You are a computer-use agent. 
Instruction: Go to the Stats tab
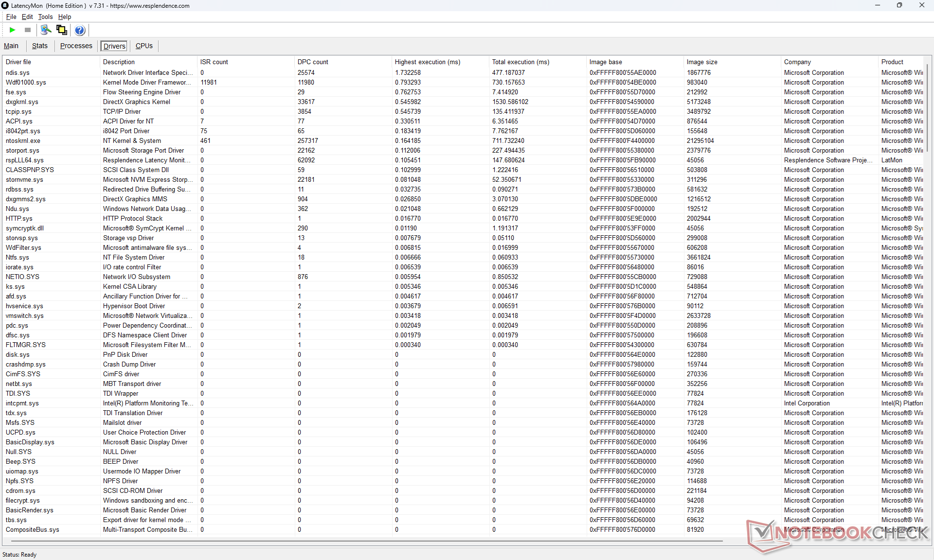coord(40,46)
